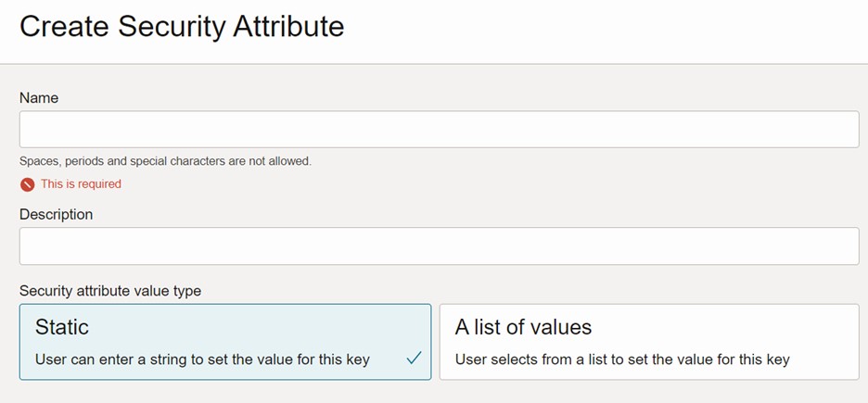Image resolution: width=868 pixels, height=403 pixels.
Task: Click the Security attribute value type label
Action: point(109,291)
